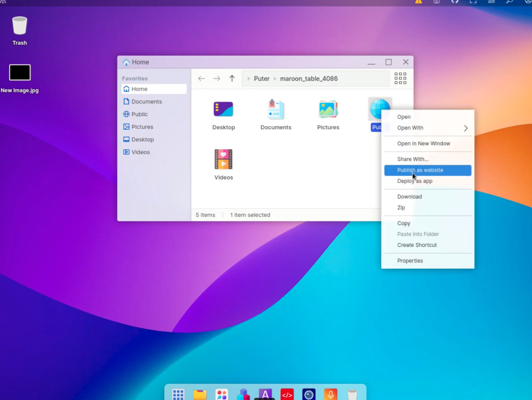The image size is (532, 400).
Task: Select Deploy as app from context menu
Action: point(415,181)
